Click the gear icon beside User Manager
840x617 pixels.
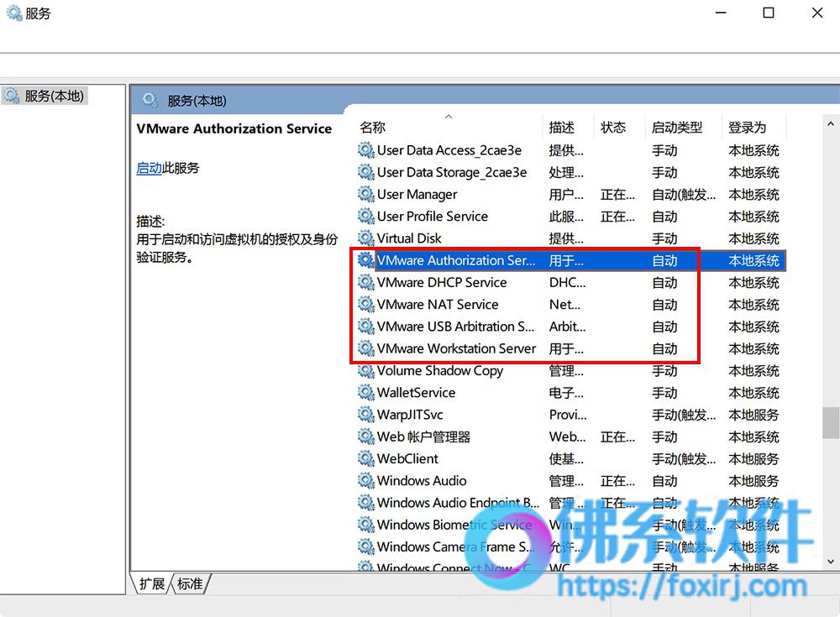click(x=366, y=194)
